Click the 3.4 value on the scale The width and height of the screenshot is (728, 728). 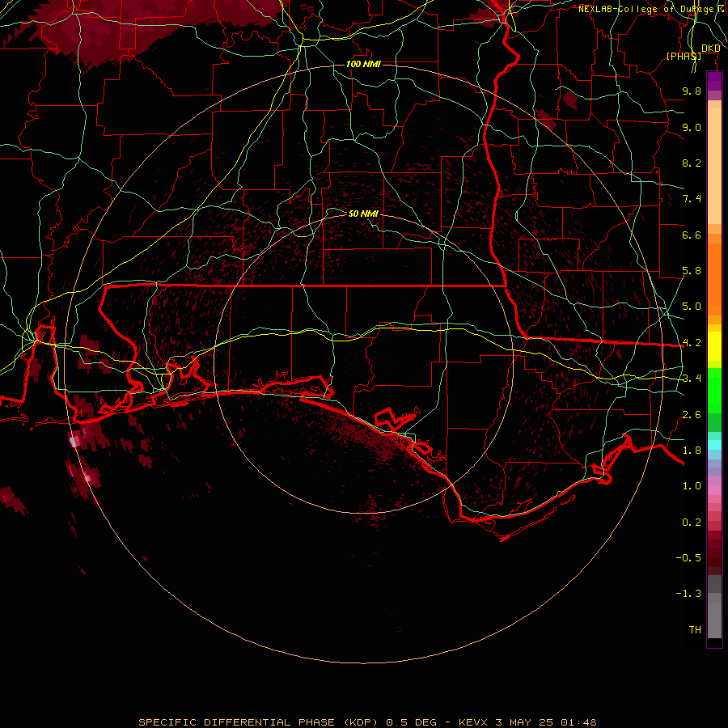(692, 379)
